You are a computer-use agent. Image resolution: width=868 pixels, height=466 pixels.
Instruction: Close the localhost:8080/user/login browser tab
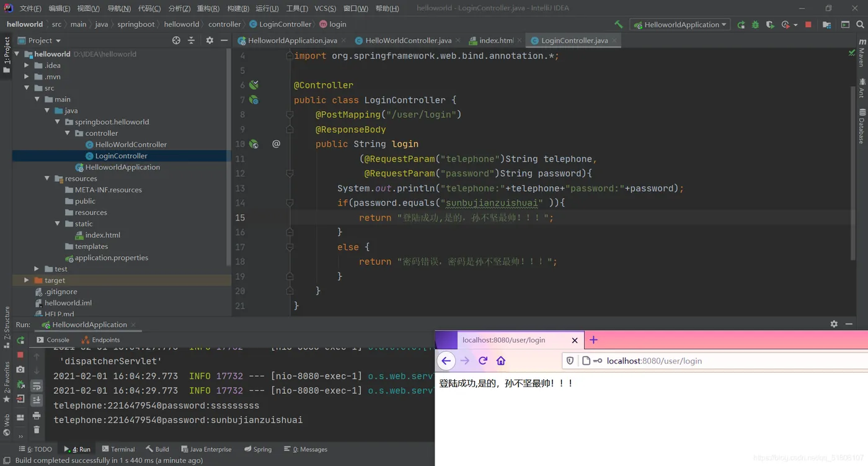(575, 340)
